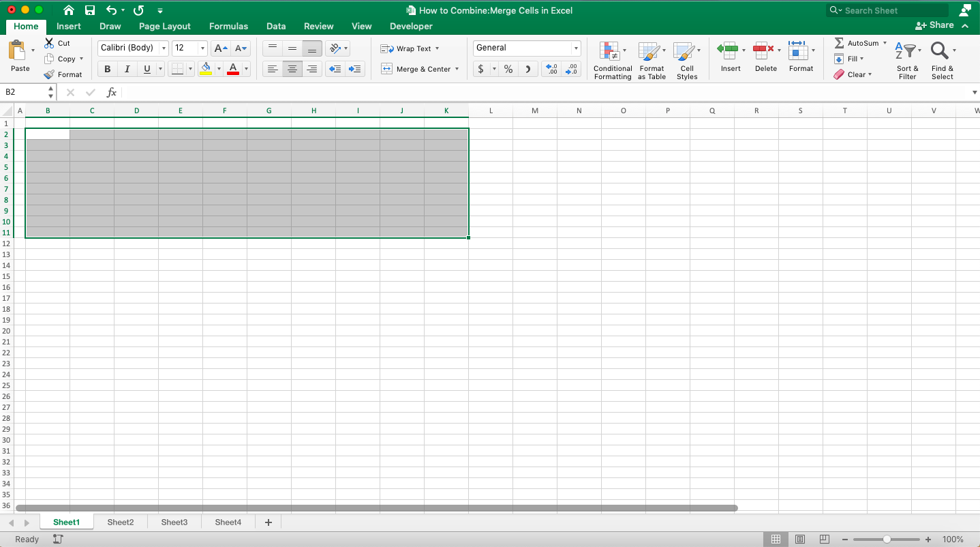
Task: Apply currency dollar format
Action: point(481,69)
